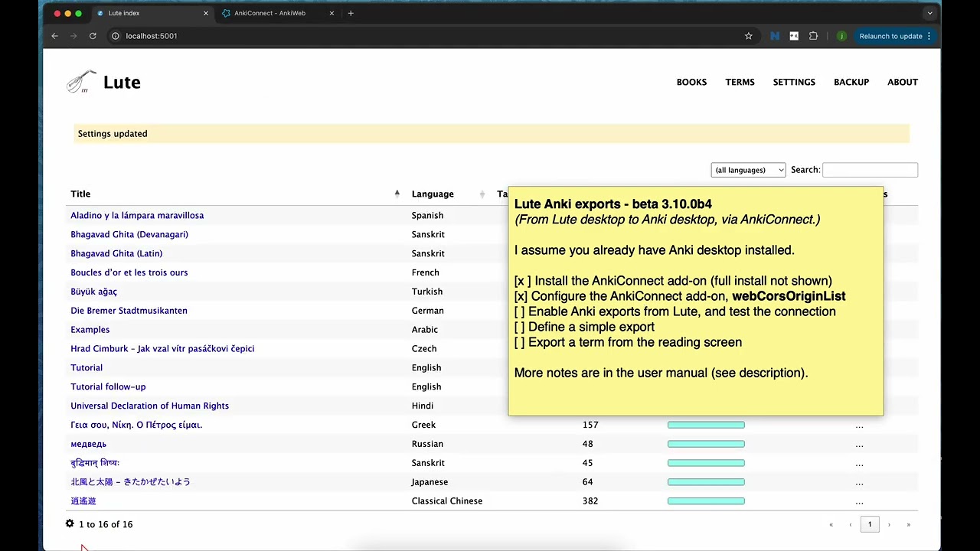Sort table by the Title column header
The image size is (980, 551).
(235, 194)
